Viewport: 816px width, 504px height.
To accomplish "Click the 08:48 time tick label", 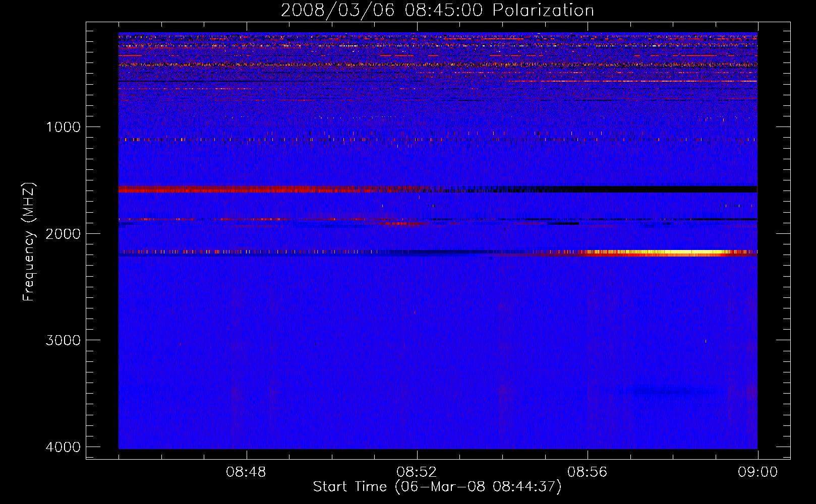I will pyautogui.click(x=246, y=472).
